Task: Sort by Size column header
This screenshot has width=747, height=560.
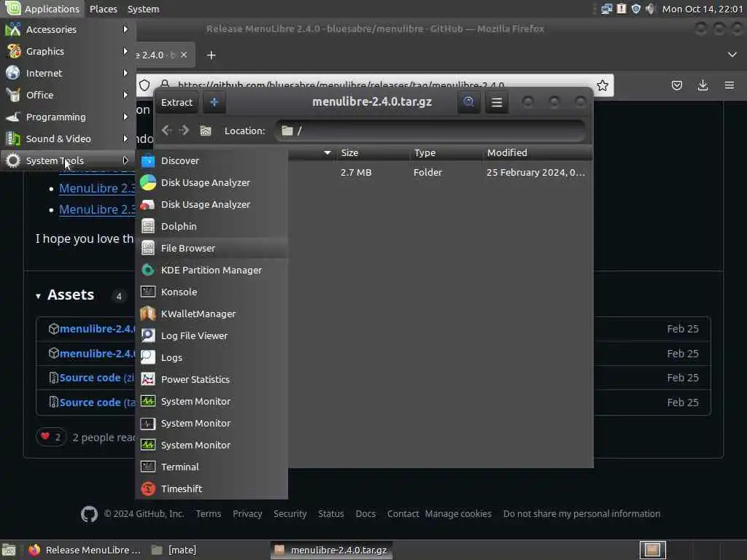Action: tap(372, 153)
